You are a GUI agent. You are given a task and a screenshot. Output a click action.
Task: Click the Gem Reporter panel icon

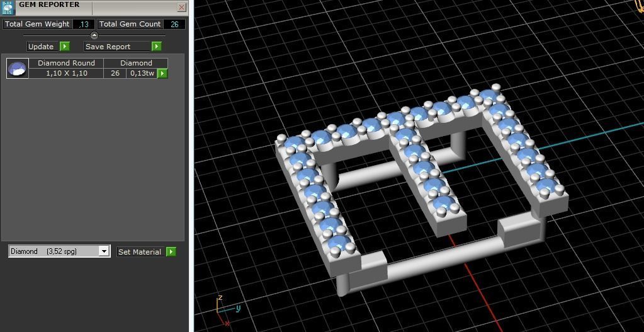[x=8, y=8]
